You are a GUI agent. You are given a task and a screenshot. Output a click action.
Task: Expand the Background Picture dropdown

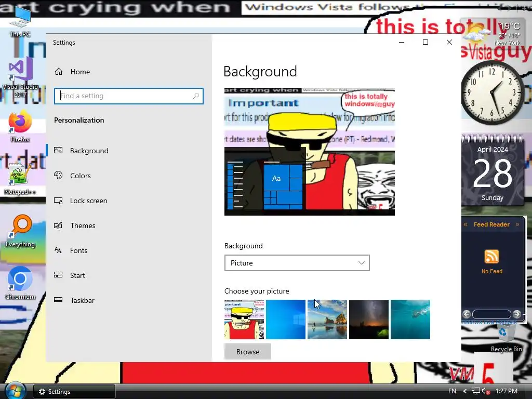297,263
